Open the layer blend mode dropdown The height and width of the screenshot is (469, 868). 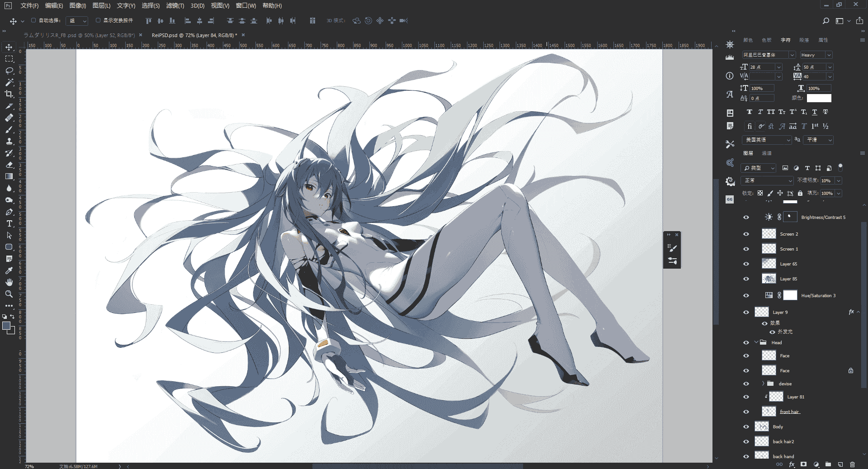pyautogui.click(x=768, y=180)
